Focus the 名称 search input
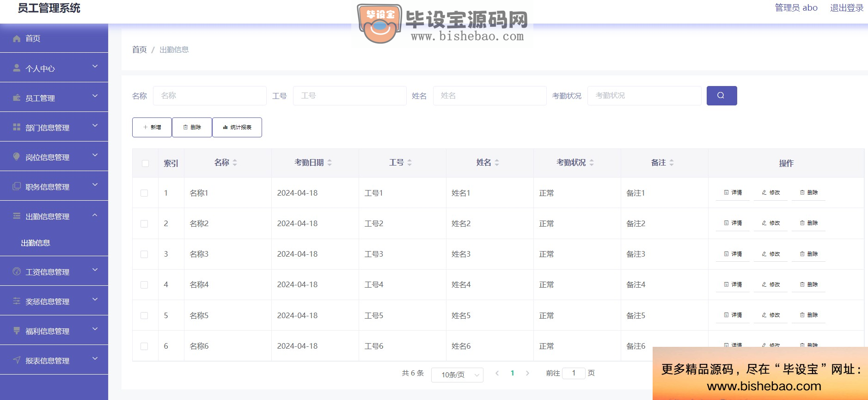The image size is (868, 400). [210, 96]
